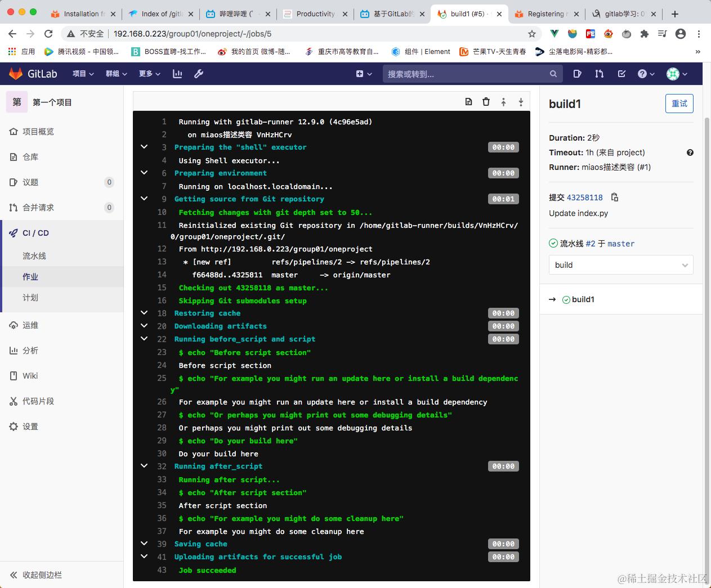Open the raw job log icon
Viewport: 711px width, 588px height.
tap(468, 101)
